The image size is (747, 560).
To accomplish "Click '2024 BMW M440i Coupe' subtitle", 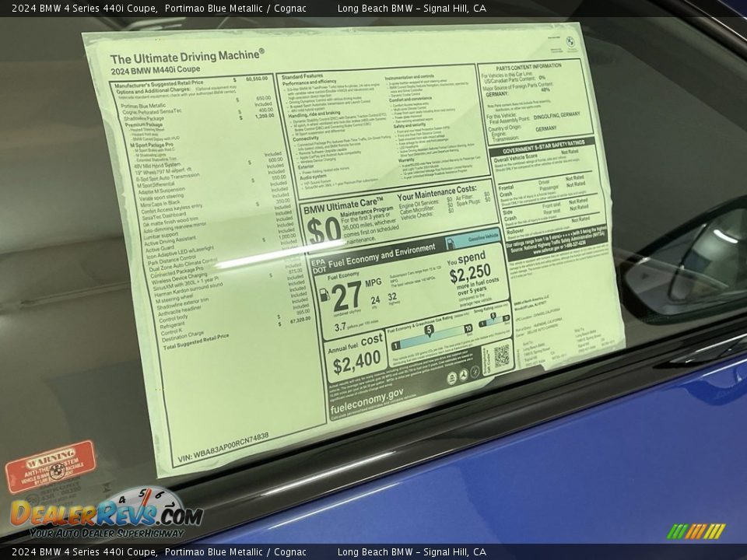I will click(156, 70).
